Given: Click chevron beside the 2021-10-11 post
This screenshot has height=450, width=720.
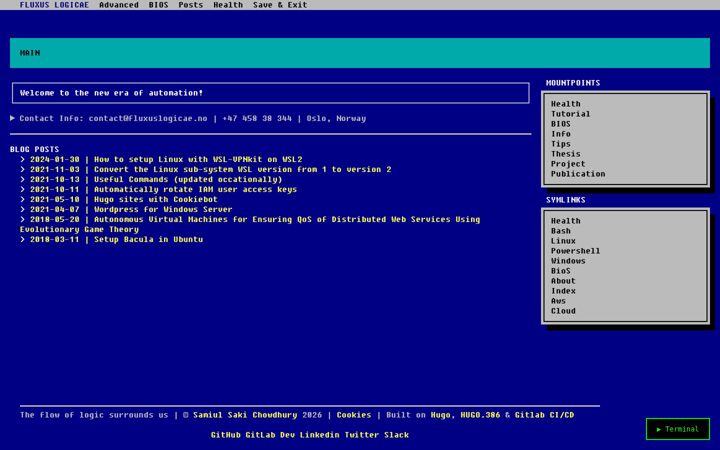Looking at the screenshot, I should pos(22,190).
